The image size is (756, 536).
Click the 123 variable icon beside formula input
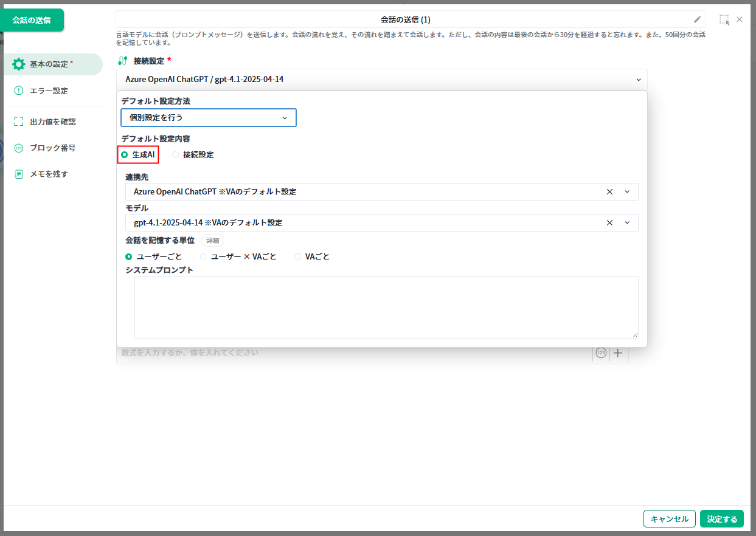pyautogui.click(x=601, y=353)
